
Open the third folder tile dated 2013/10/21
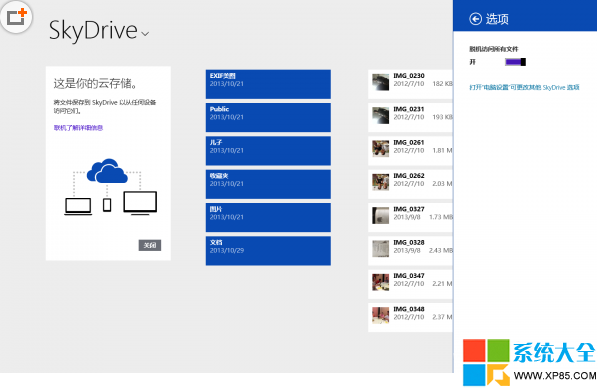tap(268, 150)
